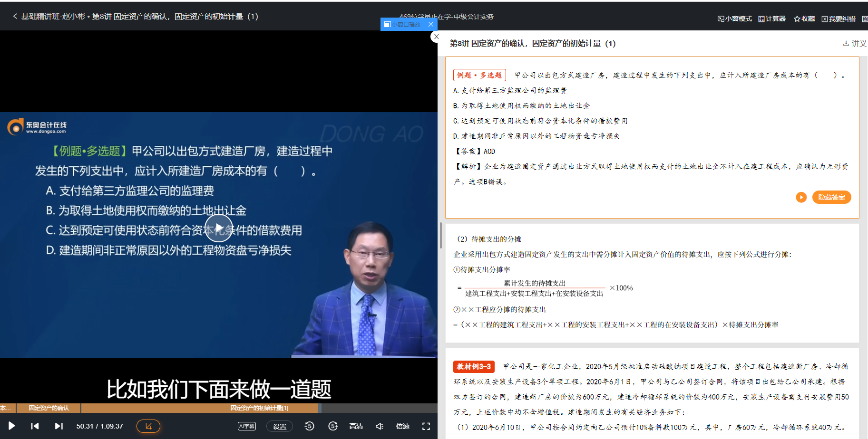The image size is (868, 439).
Task: Enter fullscreen mode
Action: (x=426, y=426)
